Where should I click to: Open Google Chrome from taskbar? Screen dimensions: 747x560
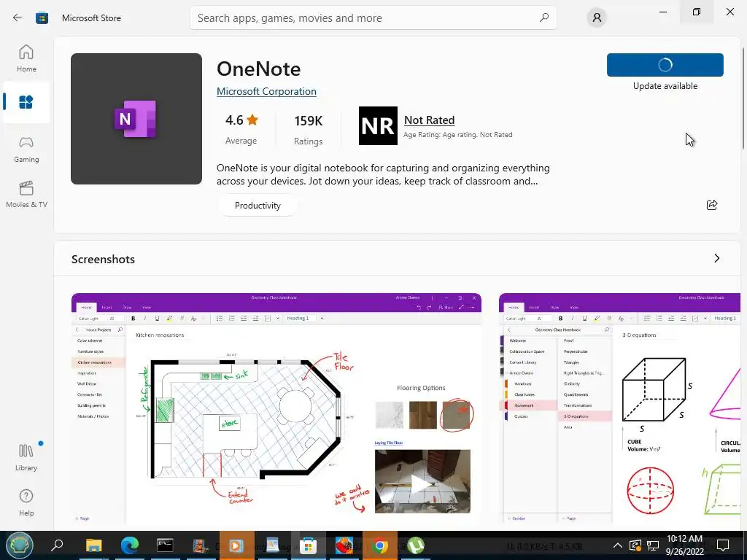pyautogui.click(x=379, y=545)
